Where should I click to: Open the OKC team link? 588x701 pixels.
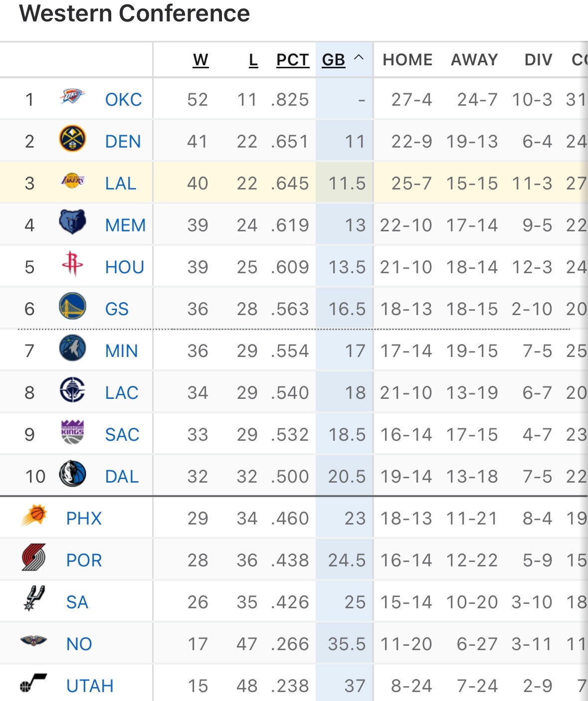click(x=123, y=100)
